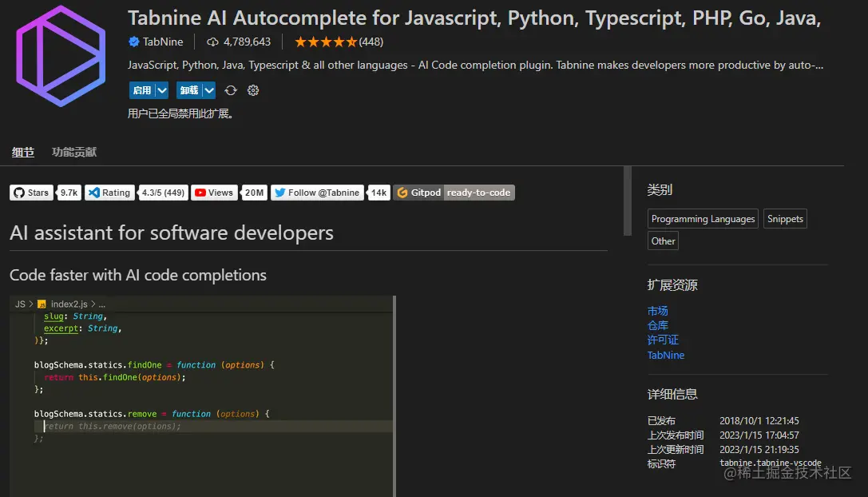Click the GitHub Stars badge

32,193
